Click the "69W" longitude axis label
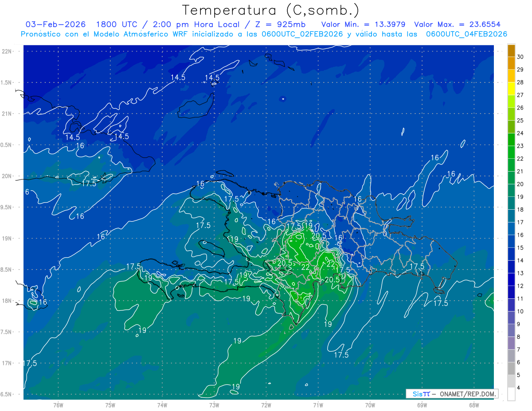 (x=422, y=405)
